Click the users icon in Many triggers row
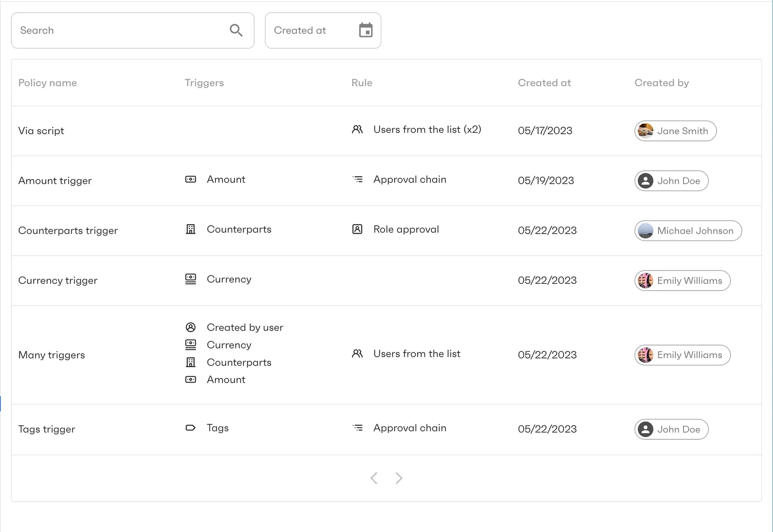 click(357, 353)
